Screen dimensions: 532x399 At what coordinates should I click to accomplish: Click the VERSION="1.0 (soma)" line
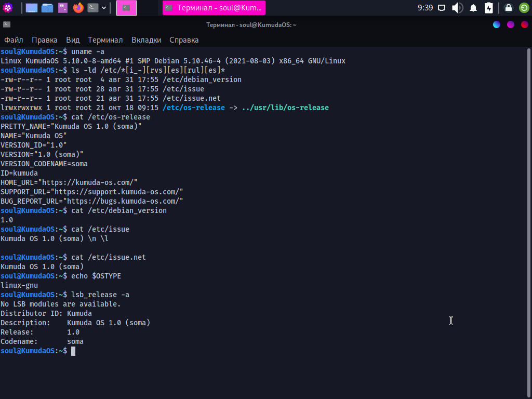tap(42, 154)
